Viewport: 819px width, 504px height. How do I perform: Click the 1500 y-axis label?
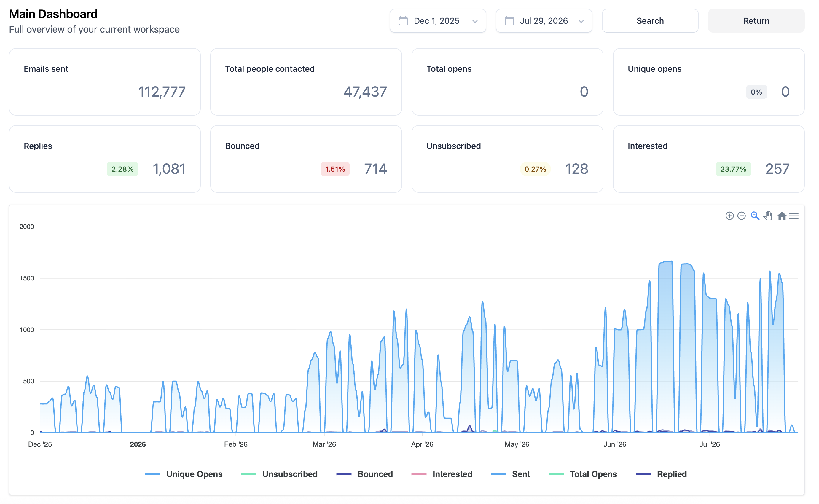[27, 278]
